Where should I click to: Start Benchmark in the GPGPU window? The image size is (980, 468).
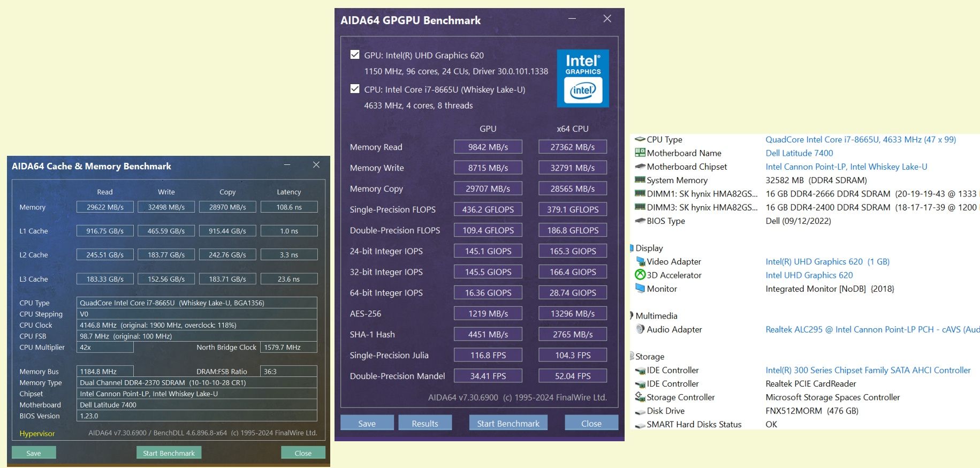pos(508,423)
